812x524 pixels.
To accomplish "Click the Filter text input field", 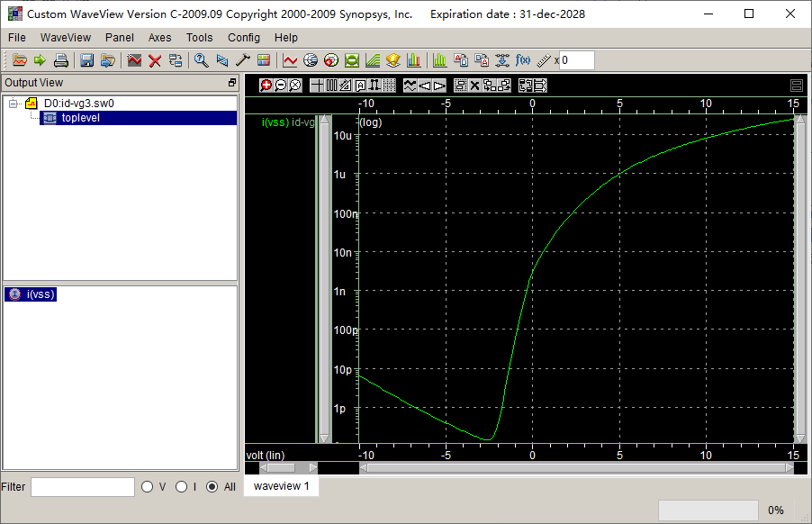I will (83, 487).
